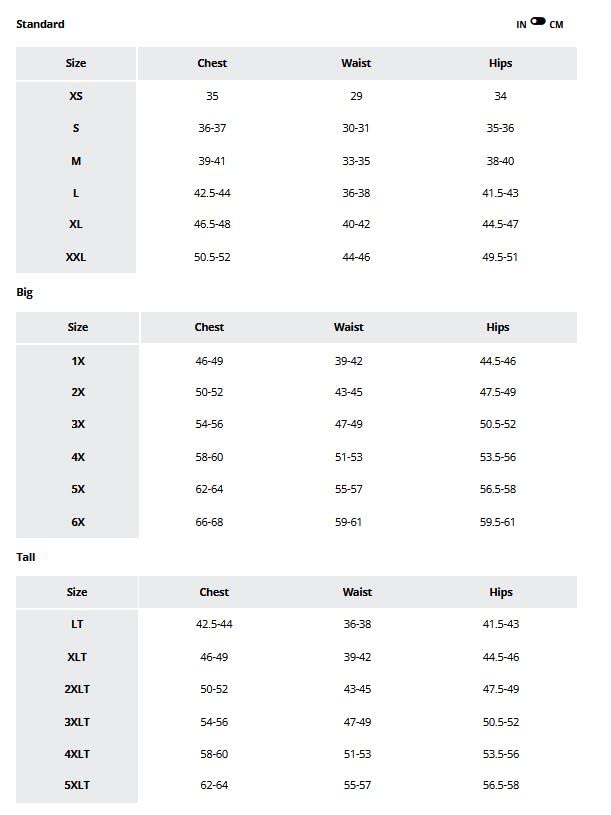Click the IN unit label
Image resolution: width=611 pixels, height=815 pixels.
pos(521,25)
